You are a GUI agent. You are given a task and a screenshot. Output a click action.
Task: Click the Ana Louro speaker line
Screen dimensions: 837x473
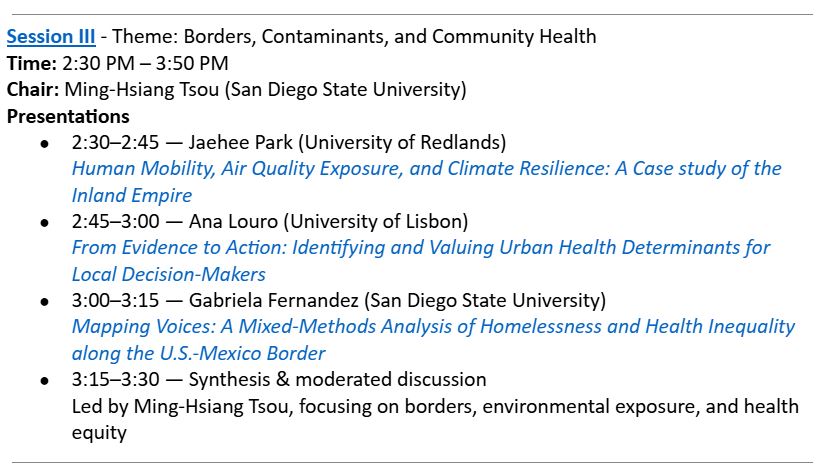(270, 221)
